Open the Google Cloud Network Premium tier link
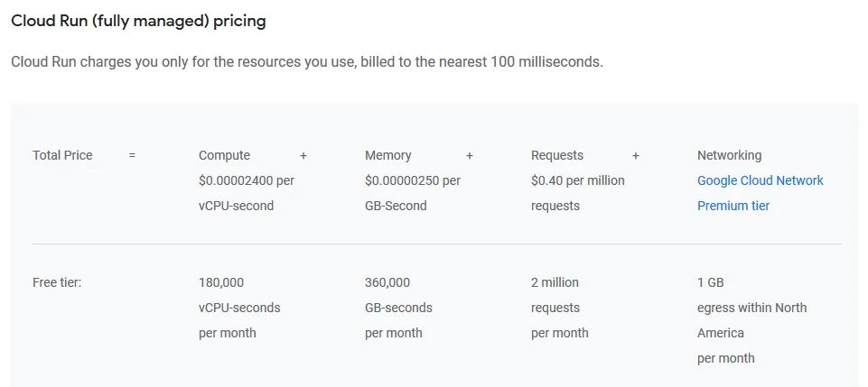Image resolution: width=868 pixels, height=387 pixels. pyautogui.click(x=760, y=193)
